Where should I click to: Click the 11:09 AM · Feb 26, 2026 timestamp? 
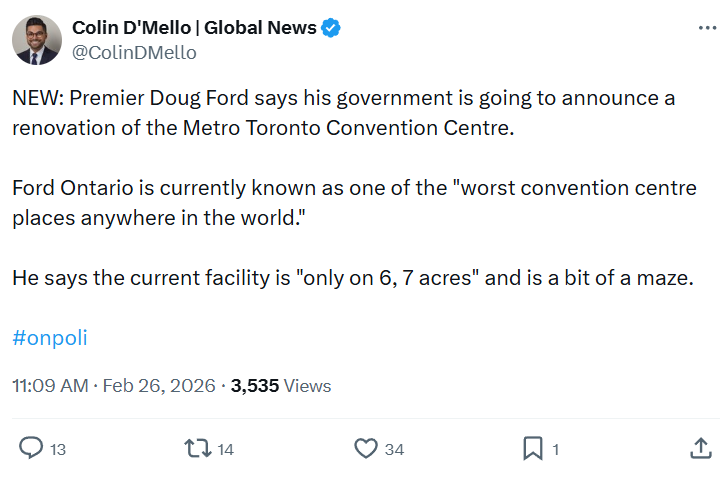click(113, 386)
